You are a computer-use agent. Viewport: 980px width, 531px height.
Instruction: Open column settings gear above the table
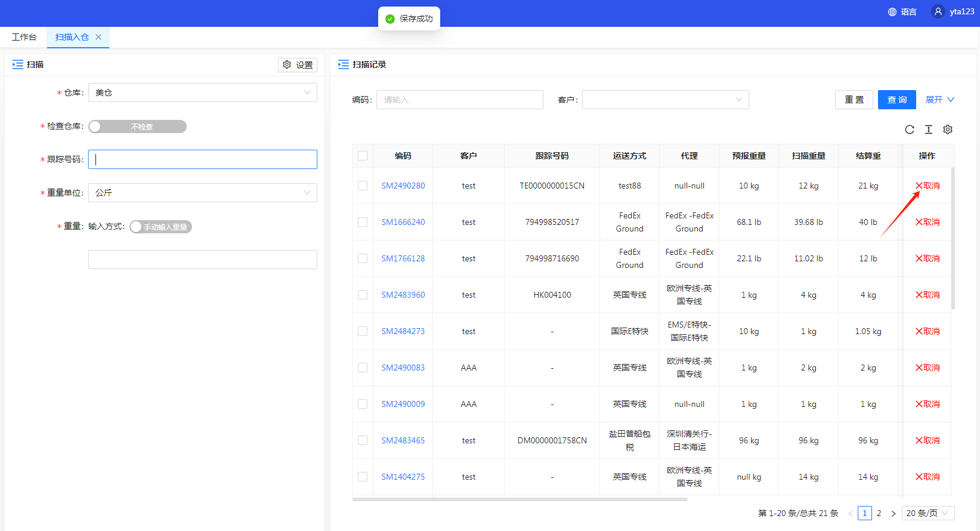[x=947, y=129]
